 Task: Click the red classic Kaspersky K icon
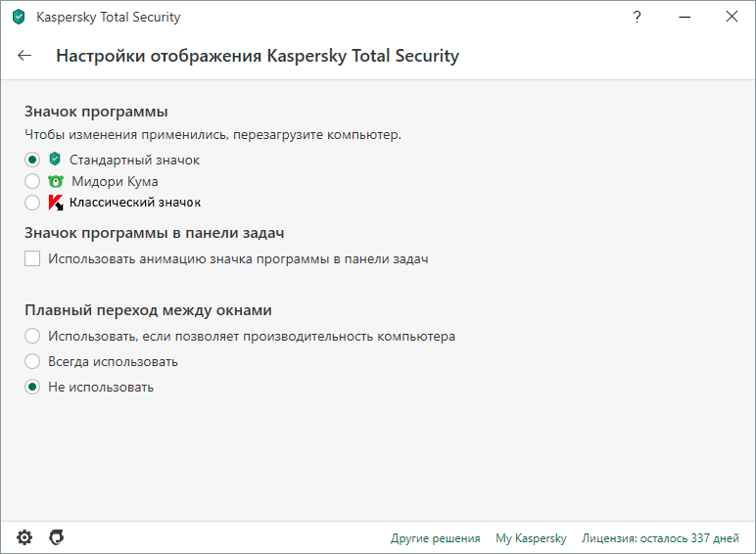coord(56,203)
